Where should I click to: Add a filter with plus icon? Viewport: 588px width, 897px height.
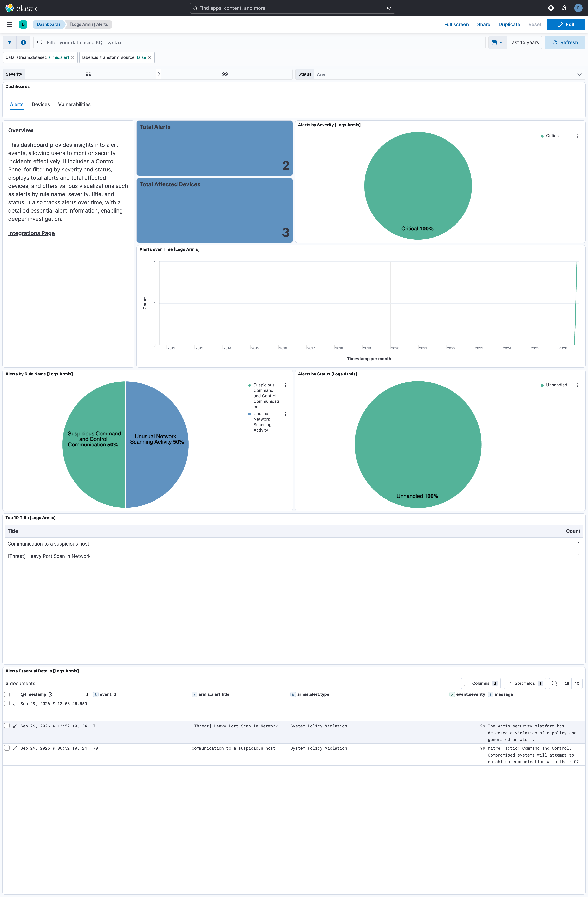click(x=23, y=43)
